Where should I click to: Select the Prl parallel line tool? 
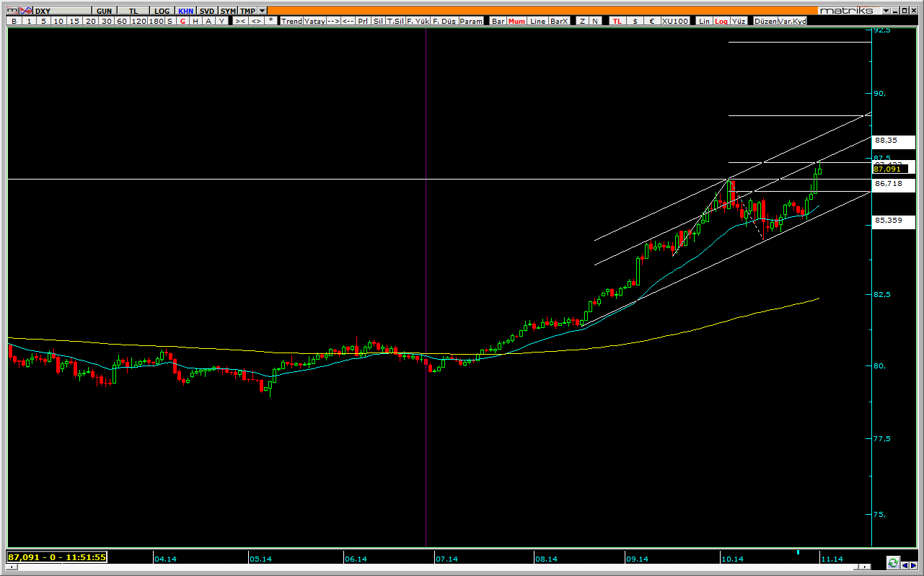click(363, 21)
